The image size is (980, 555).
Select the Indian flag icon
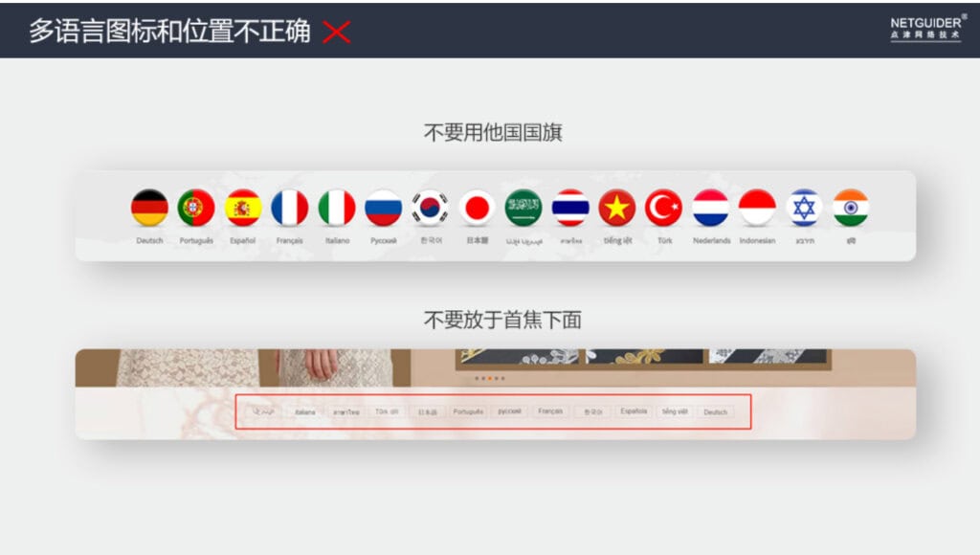pos(851,208)
